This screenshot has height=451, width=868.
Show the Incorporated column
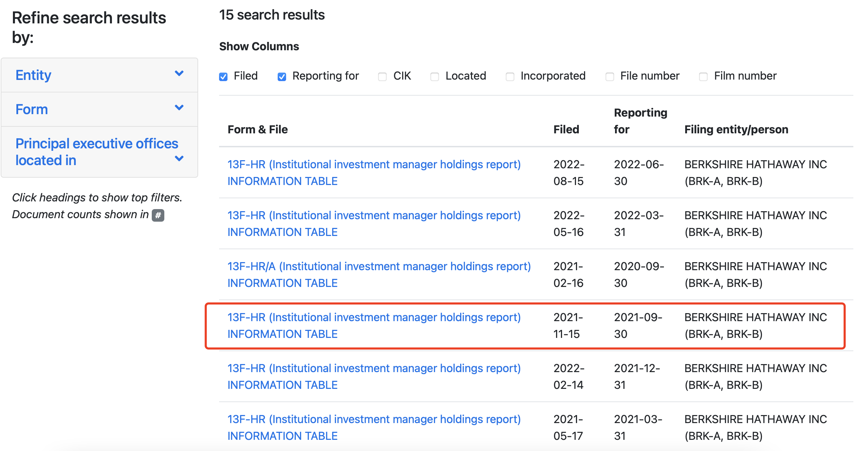[x=510, y=76]
